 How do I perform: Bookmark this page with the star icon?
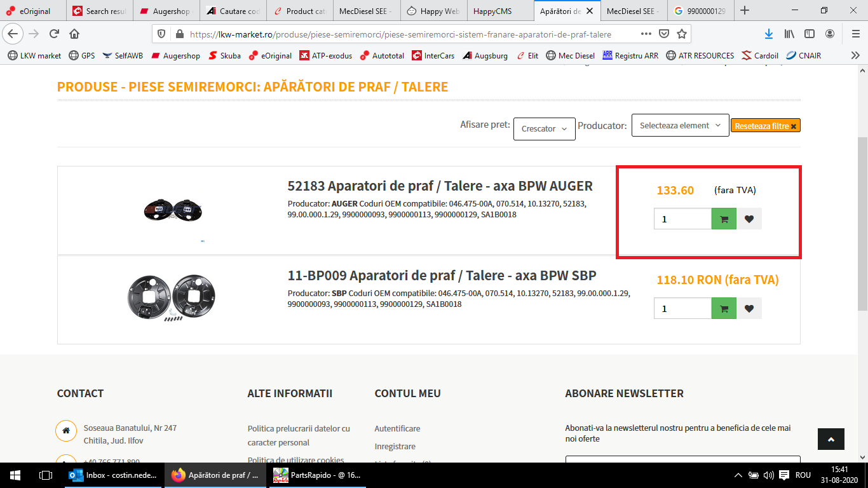[682, 34]
